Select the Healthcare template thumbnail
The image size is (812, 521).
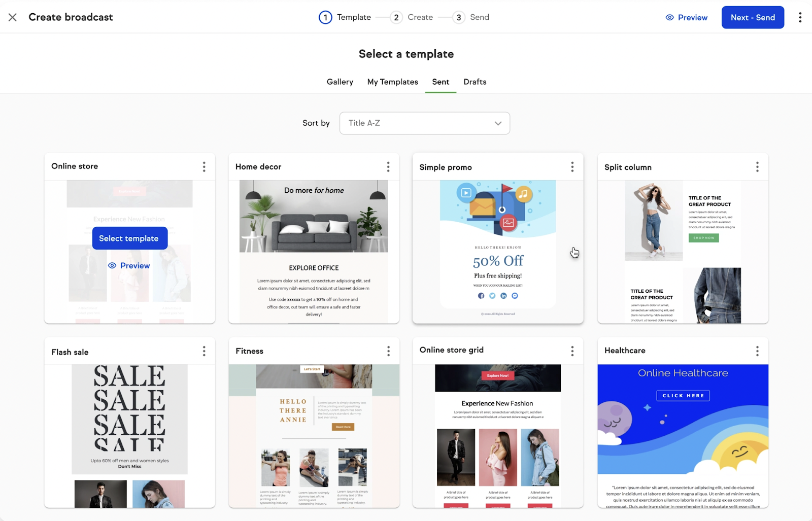click(x=683, y=436)
